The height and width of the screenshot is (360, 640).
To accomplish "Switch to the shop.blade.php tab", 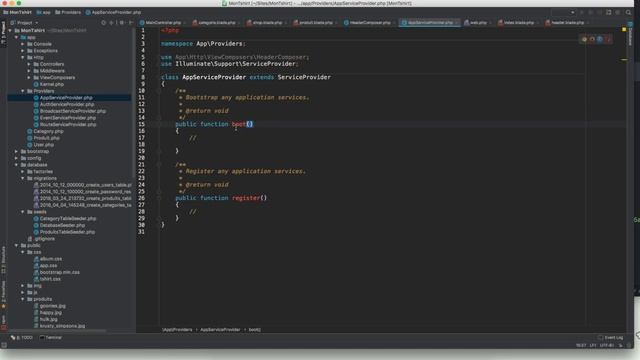I will [x=267, y=23].
